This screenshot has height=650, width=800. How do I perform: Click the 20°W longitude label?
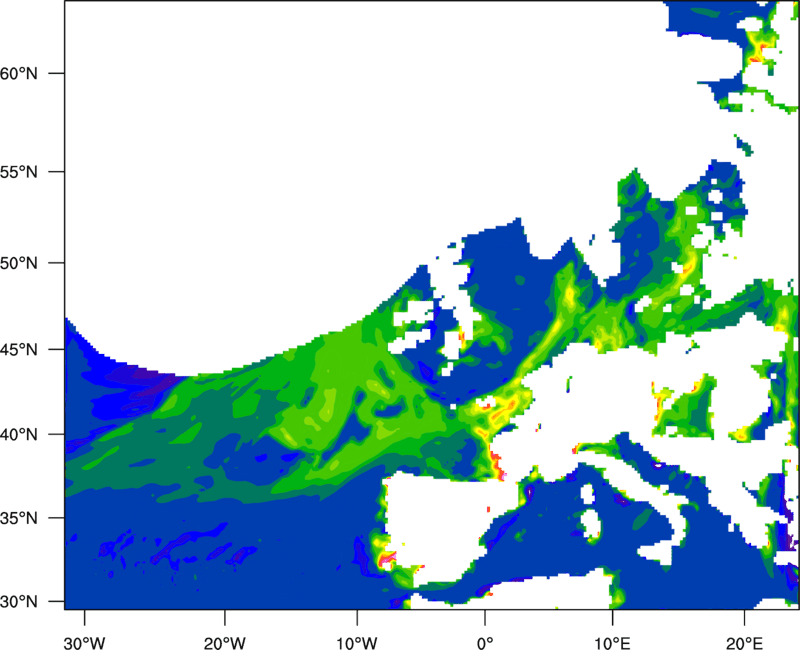[x=225, y=643]
